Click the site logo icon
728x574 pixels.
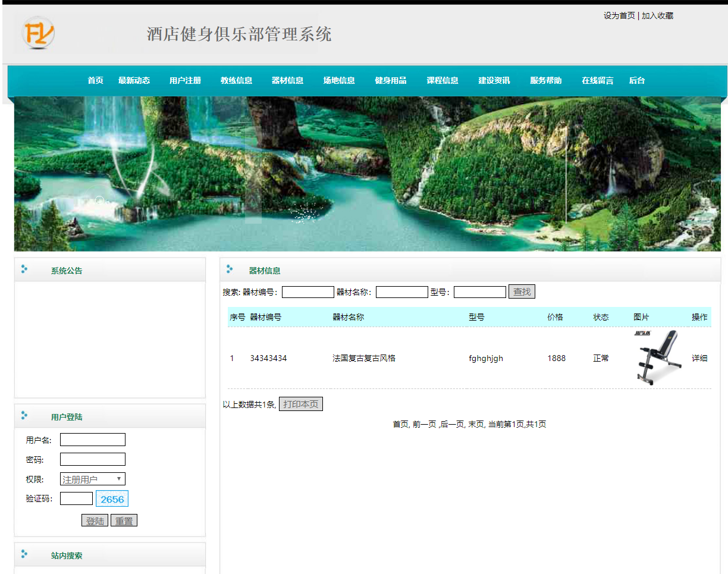click(x=37, y=34)
